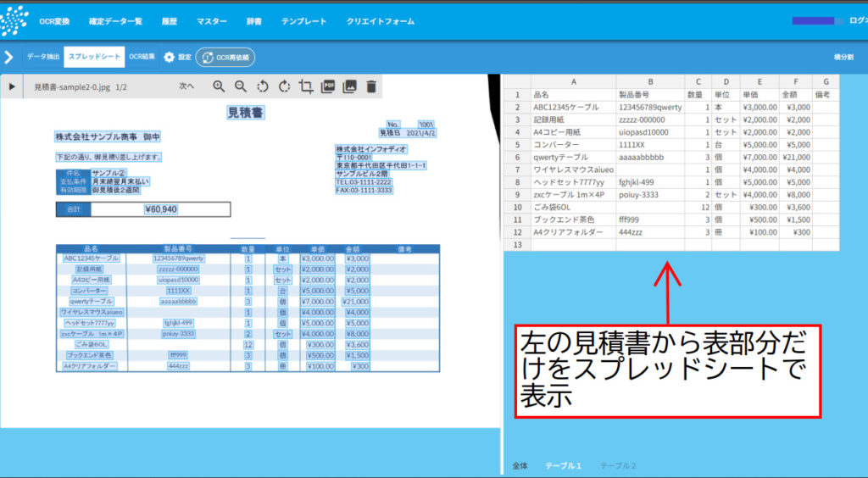Switch to the スプレッドシート tab

[94, 57]
